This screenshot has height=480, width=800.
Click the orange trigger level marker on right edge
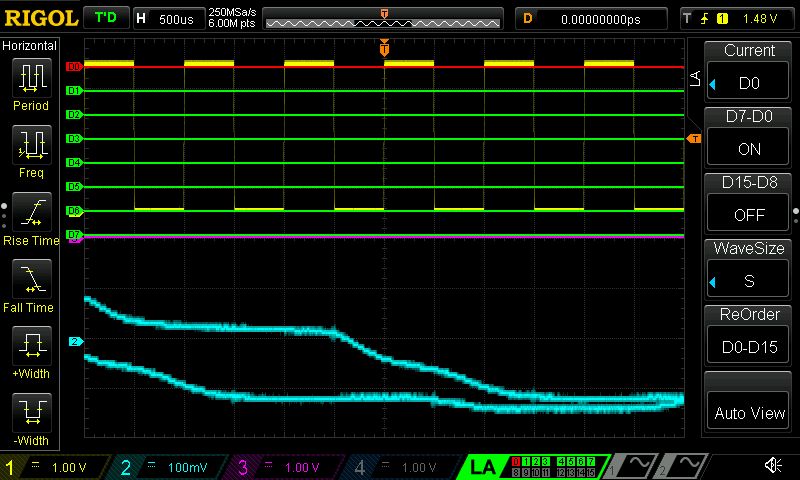tap(694, 139)
